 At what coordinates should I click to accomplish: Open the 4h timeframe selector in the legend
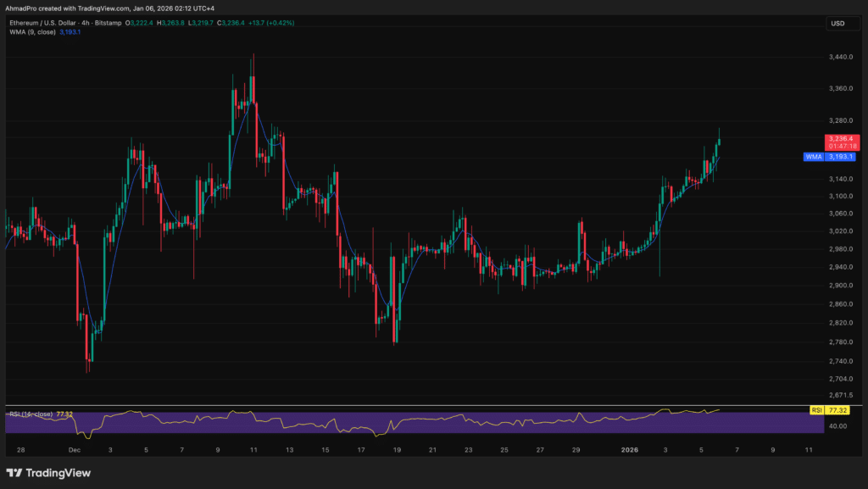[86, 23]
